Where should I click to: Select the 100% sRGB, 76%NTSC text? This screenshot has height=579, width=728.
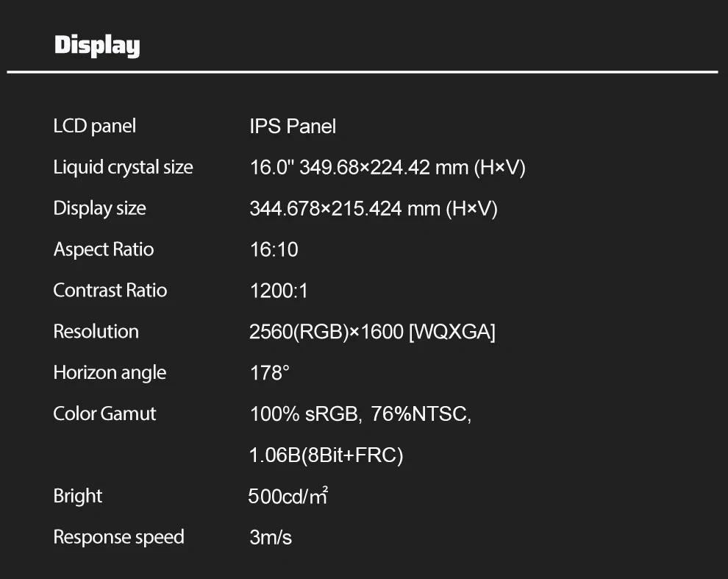coord(360,414)
